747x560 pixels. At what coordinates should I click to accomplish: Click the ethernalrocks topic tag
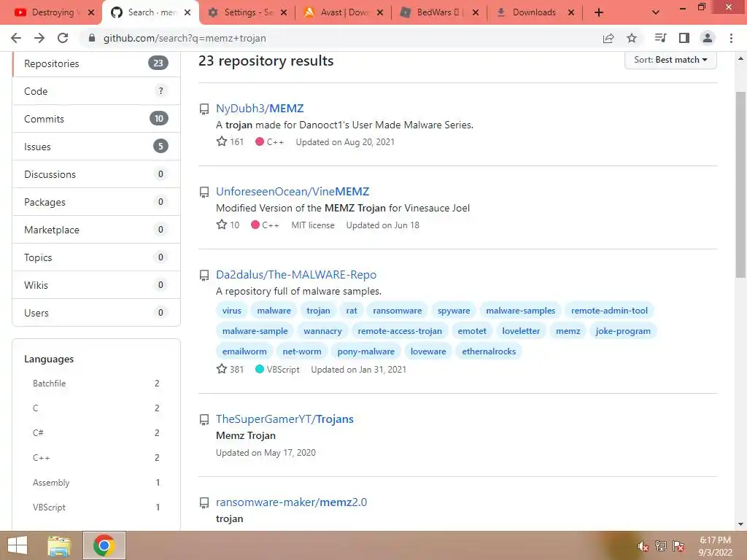click(489, 351)
